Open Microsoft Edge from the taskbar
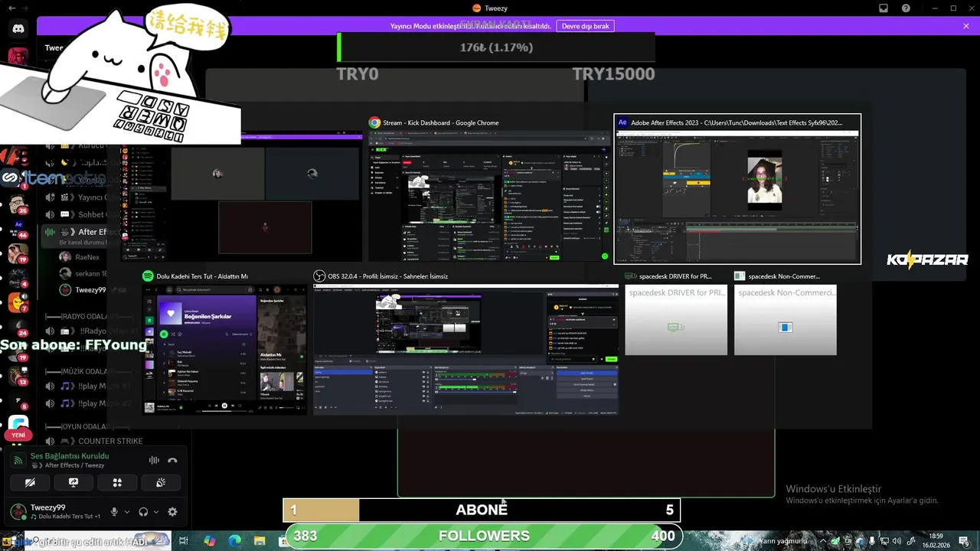 [234, 541]
